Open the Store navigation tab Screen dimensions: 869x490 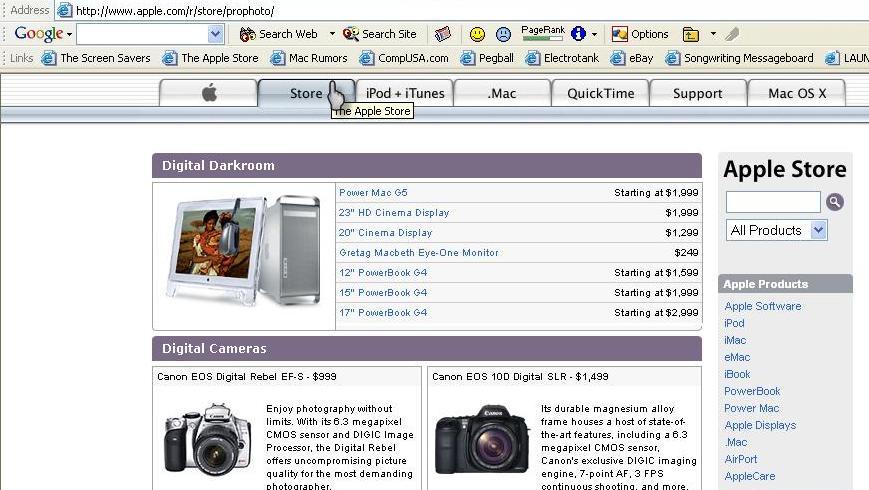click(x=306, y=93)
